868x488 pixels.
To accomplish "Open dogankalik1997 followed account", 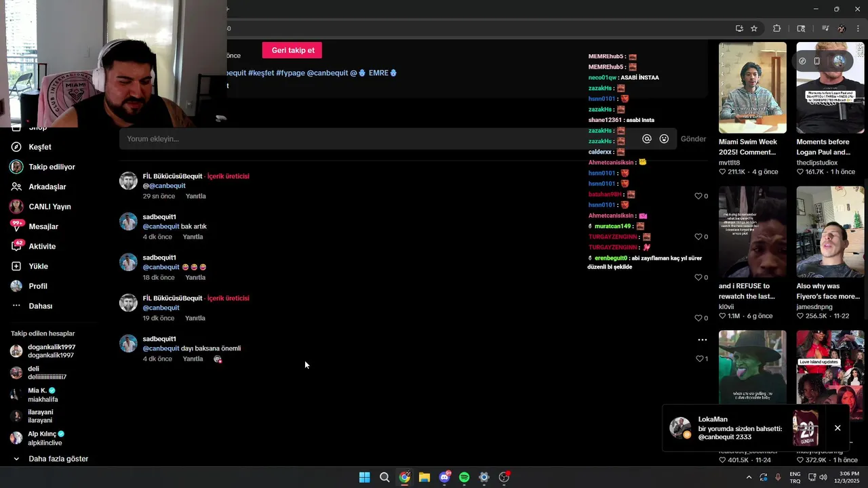I will click(51, 351).
